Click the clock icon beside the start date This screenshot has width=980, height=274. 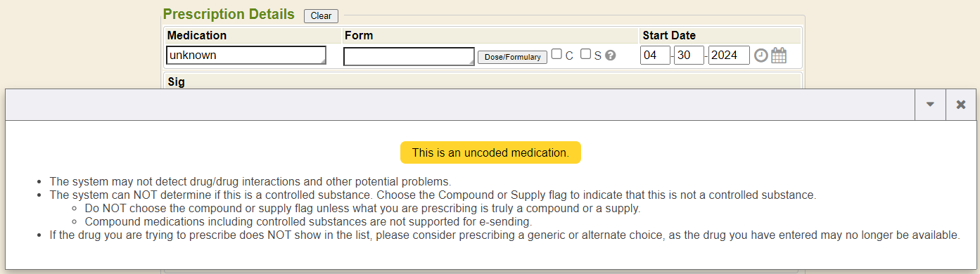tap(761, 56)
